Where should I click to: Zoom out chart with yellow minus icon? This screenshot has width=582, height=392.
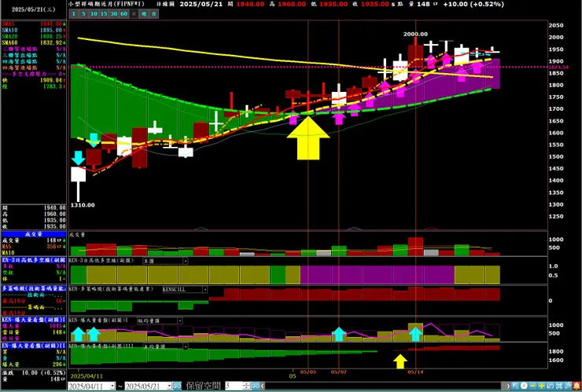point(532,386)
